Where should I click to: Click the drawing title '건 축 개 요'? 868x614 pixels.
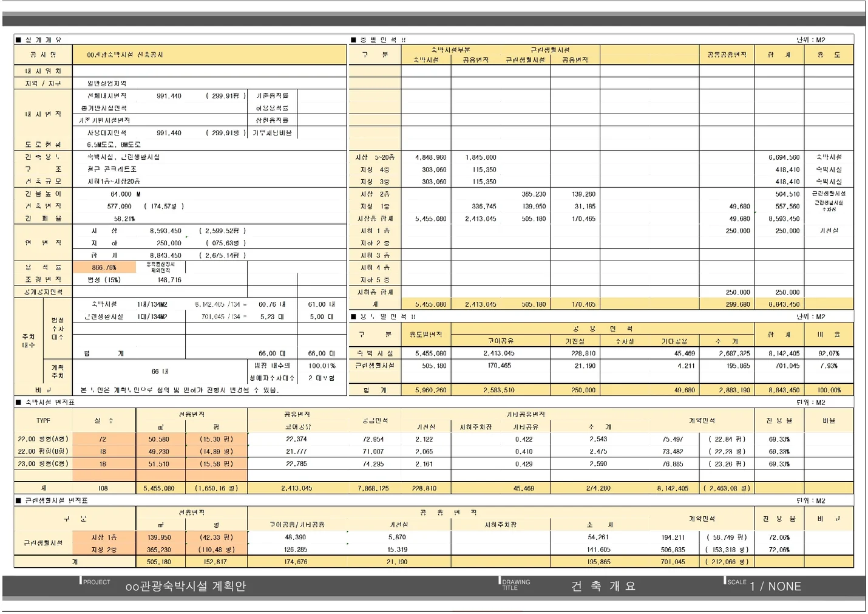603,586
